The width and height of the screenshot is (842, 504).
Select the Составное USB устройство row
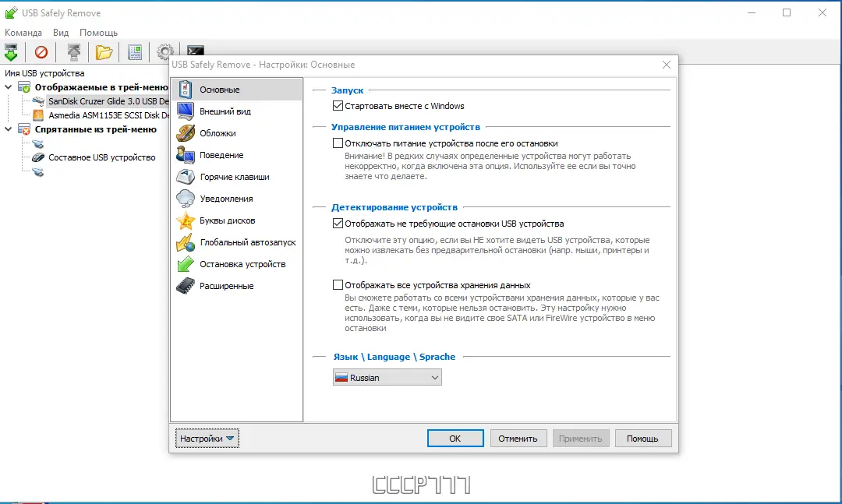pyautogui.click(x=102, y=157)
